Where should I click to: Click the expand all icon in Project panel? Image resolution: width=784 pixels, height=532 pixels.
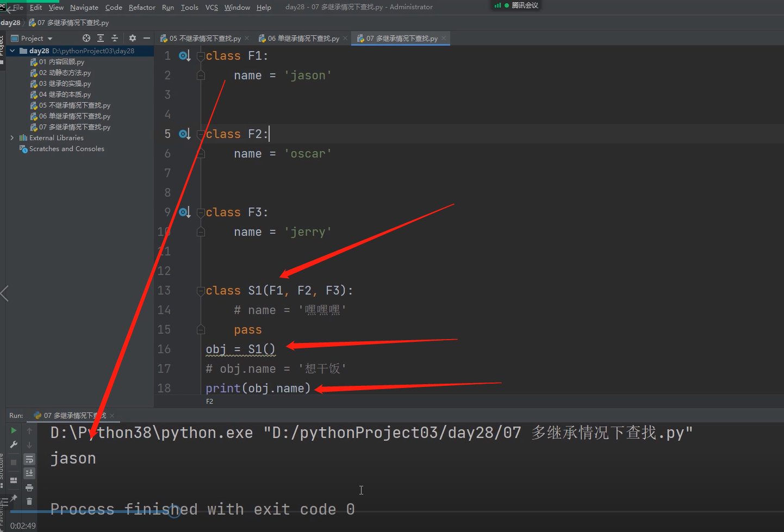coord(101,38)
